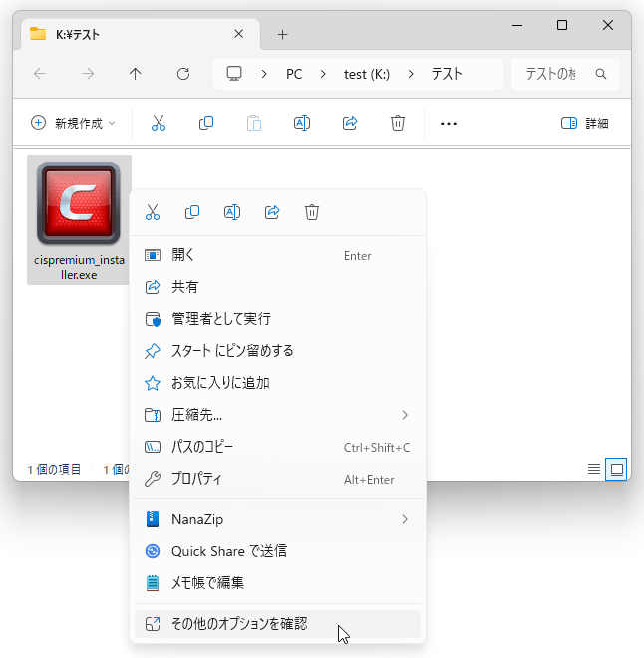
Task: Open the 新規作成 dropdown
Action: click(x=73, y=123)
